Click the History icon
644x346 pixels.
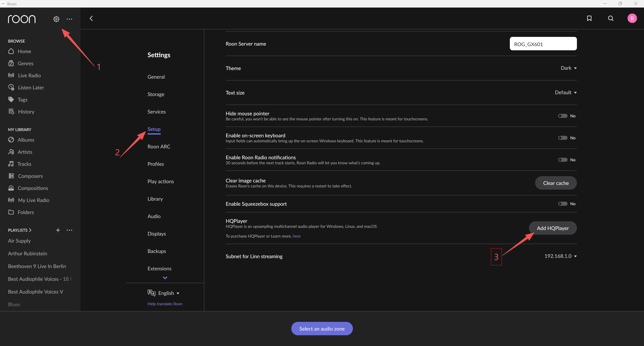11,111
